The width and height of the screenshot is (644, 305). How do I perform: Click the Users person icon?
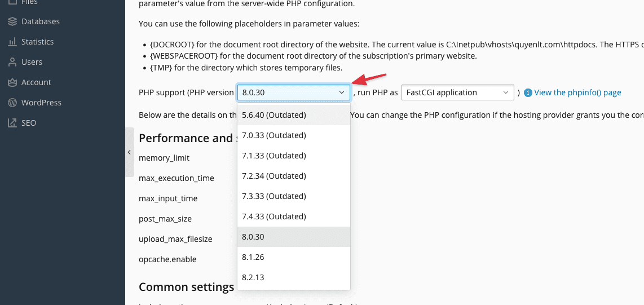pyautogui.click(x=12, y=62)
